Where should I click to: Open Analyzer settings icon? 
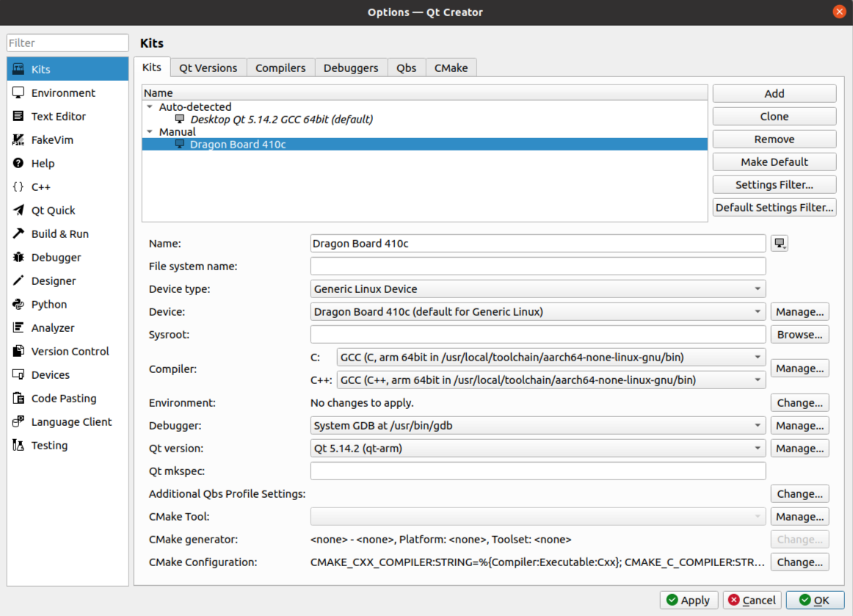tap(18, 327)
